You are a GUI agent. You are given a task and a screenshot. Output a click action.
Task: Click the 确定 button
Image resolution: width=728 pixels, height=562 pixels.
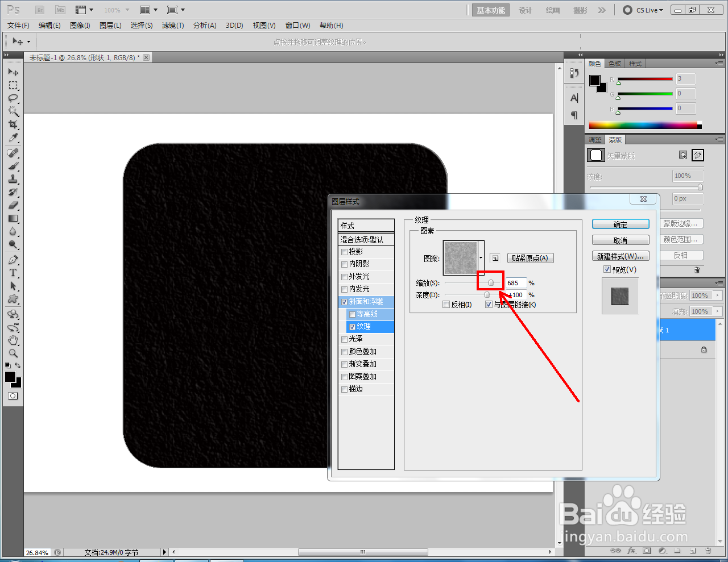point(621,224)
